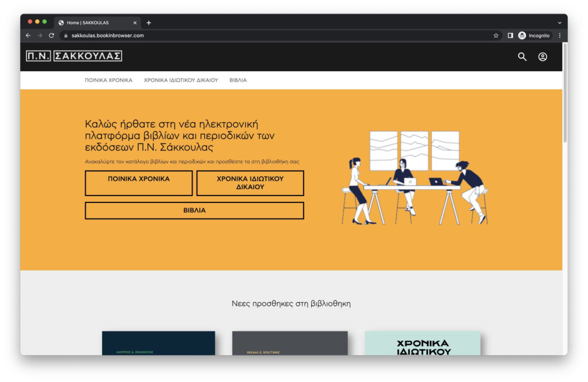Viewport: 588px width, 382px height.
Task: Open the gray book cover thumbnail
Action: click(x=290, y=343)
